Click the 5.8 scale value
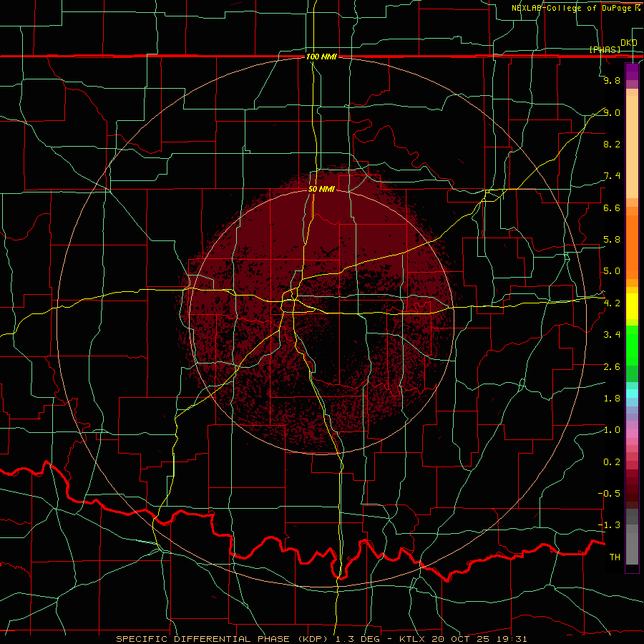 pyautogui.click(x=612, y=240)
